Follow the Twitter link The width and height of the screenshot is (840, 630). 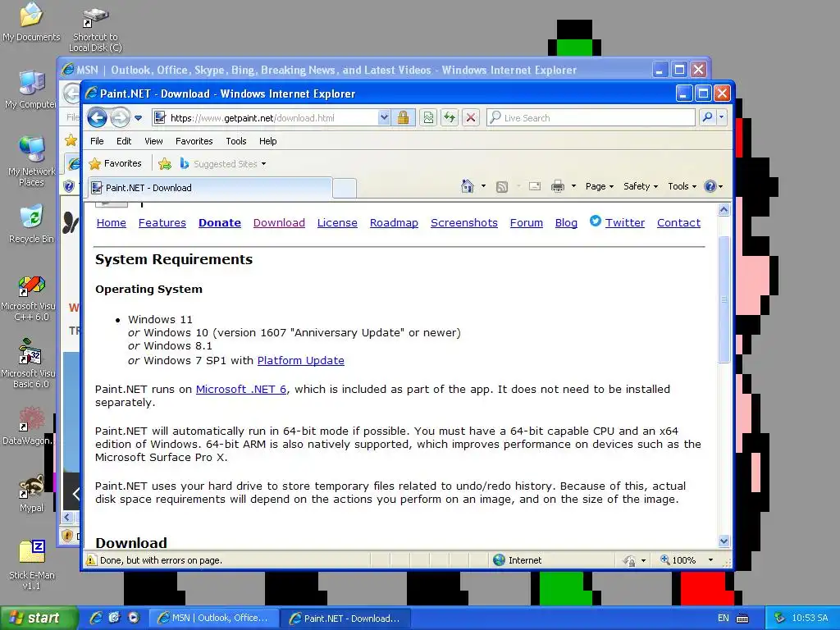click(624, 223)
